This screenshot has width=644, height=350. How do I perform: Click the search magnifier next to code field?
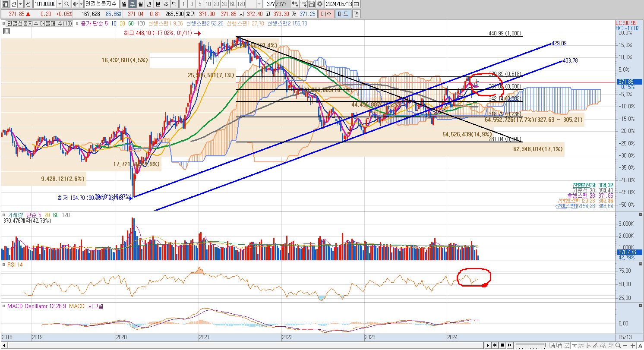pos(66,4)
